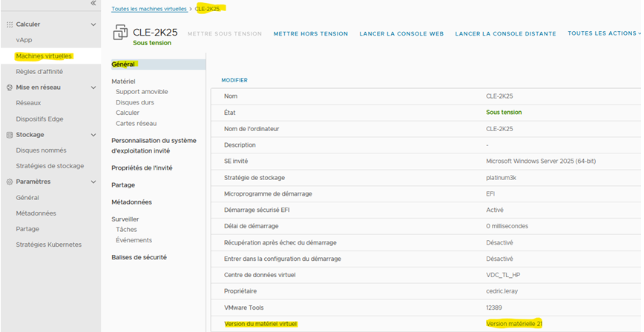644x332 pixels.
Task: Click the Calculer grid icon
Action: 10,24
